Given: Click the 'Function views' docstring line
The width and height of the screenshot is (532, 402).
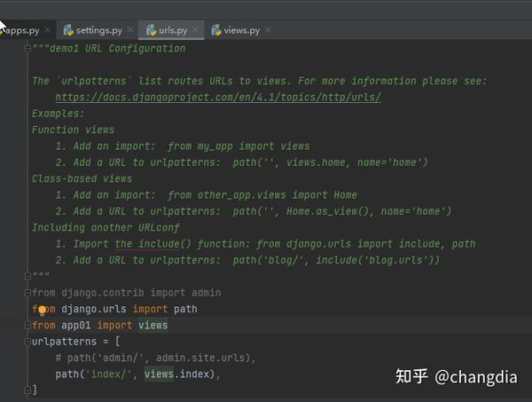Looking at the screenshot, I should coord(73,130).
